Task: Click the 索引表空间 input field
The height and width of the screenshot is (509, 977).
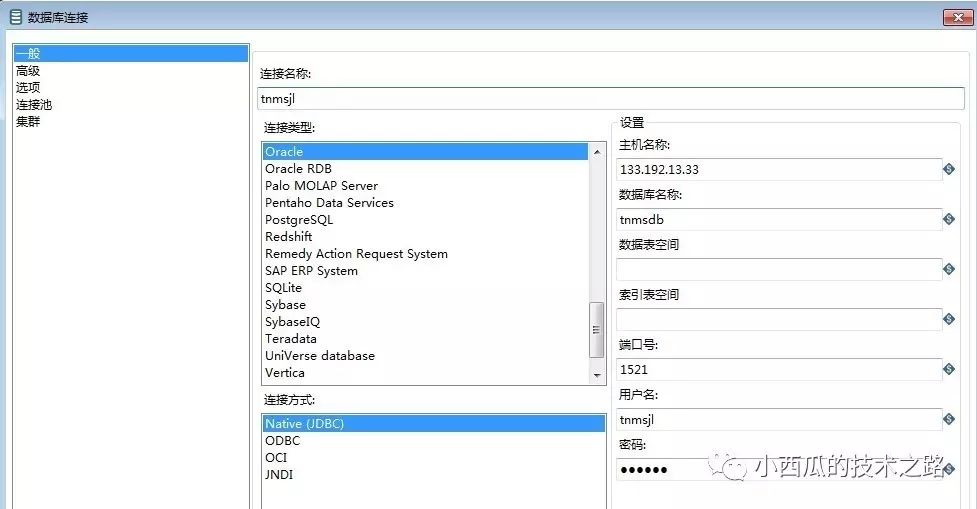Action: click(779, 320)
